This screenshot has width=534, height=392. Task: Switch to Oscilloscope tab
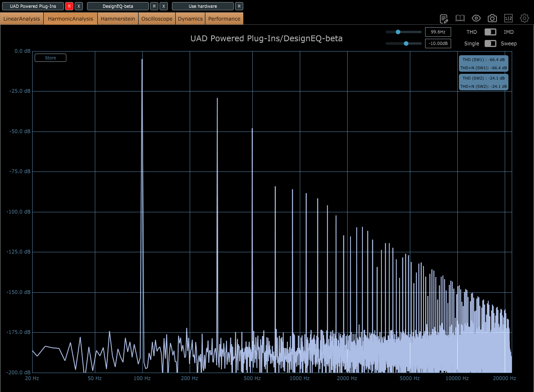click(157, 19)
